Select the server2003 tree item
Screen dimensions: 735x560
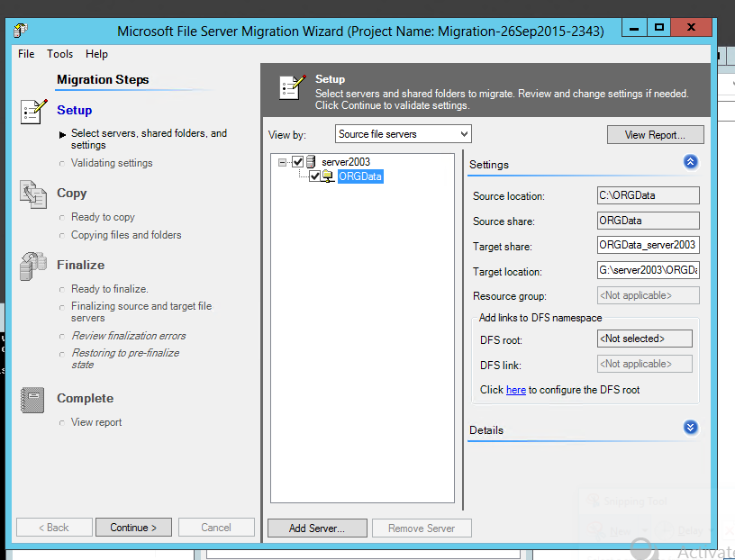pyautogui.click(x=346, y=162)
